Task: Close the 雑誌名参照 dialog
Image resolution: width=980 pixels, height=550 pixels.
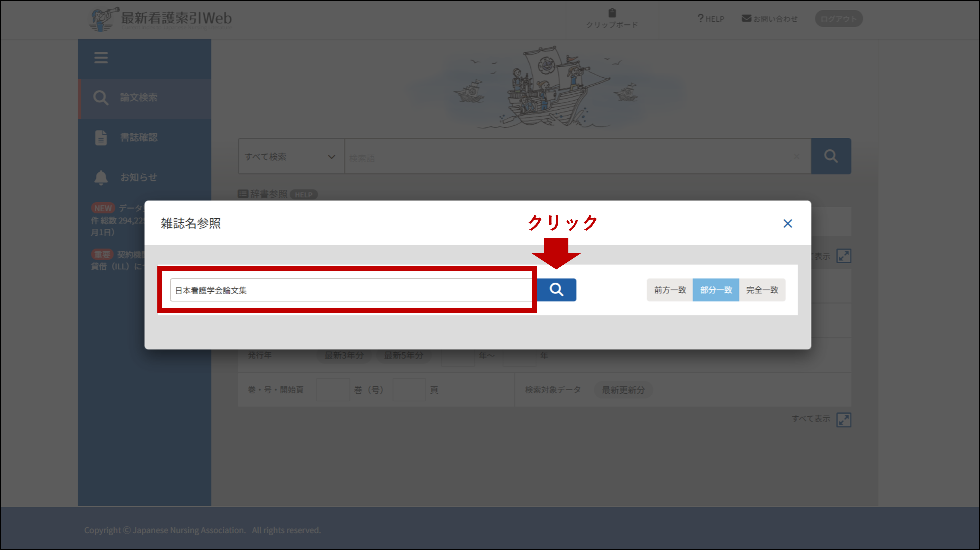Action: [787, 224]
